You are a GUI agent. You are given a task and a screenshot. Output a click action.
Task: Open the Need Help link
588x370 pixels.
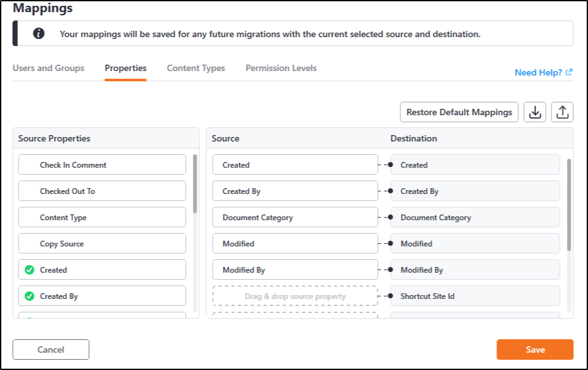(538, 72)
